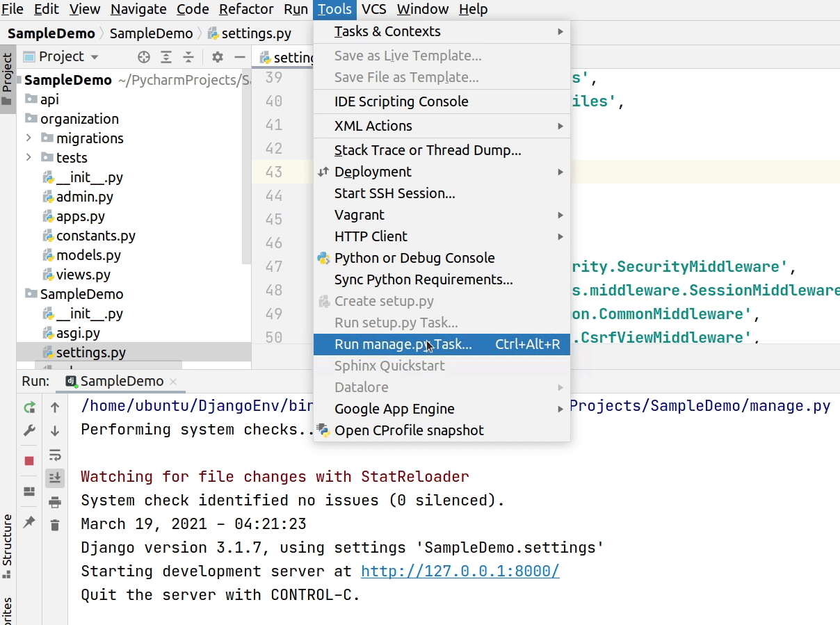Select IDE Scripting Console
This screenshot has width=840, height=625.
(x=400, y=102)
